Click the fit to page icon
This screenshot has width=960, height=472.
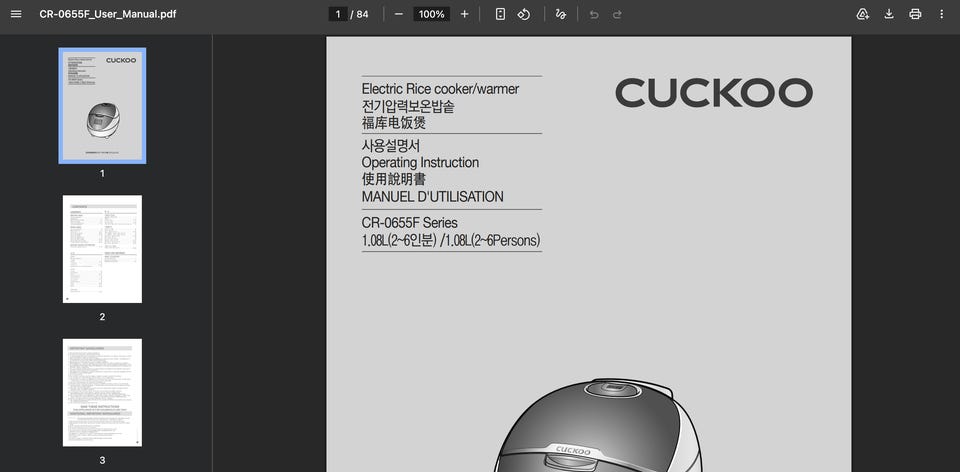tap(500, 14)
